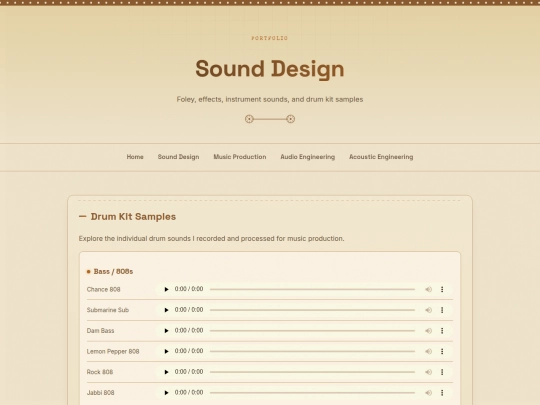Seek within the Lemon Pepper 808 progress bar

click(312, 351)
